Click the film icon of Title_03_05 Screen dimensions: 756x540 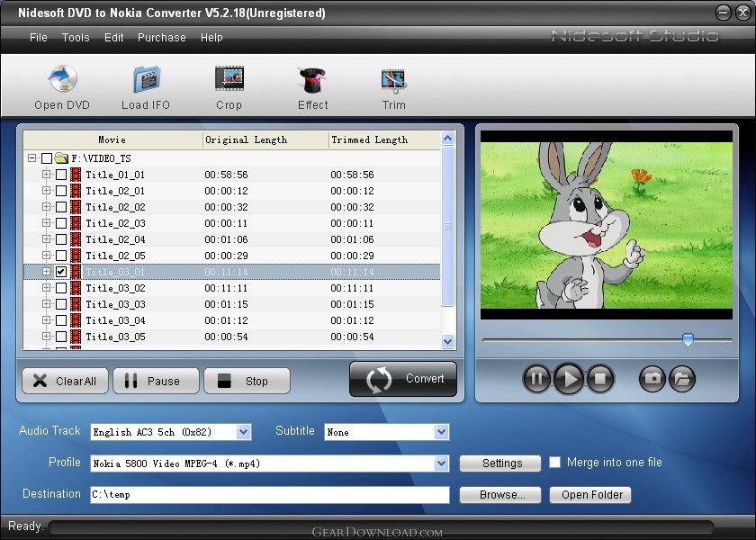76,337
